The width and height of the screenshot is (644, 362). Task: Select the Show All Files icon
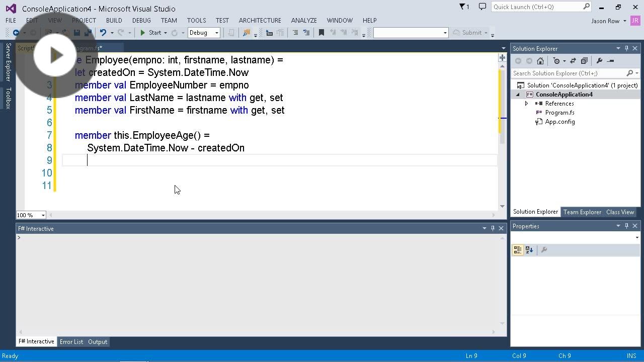(x=585, y=60)
